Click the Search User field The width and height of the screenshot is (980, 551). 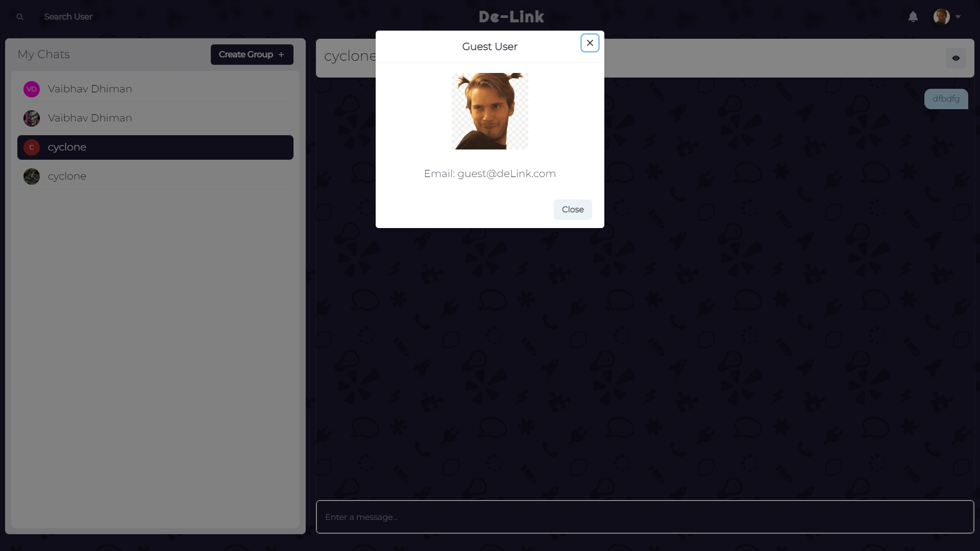[x=68, y=17]
